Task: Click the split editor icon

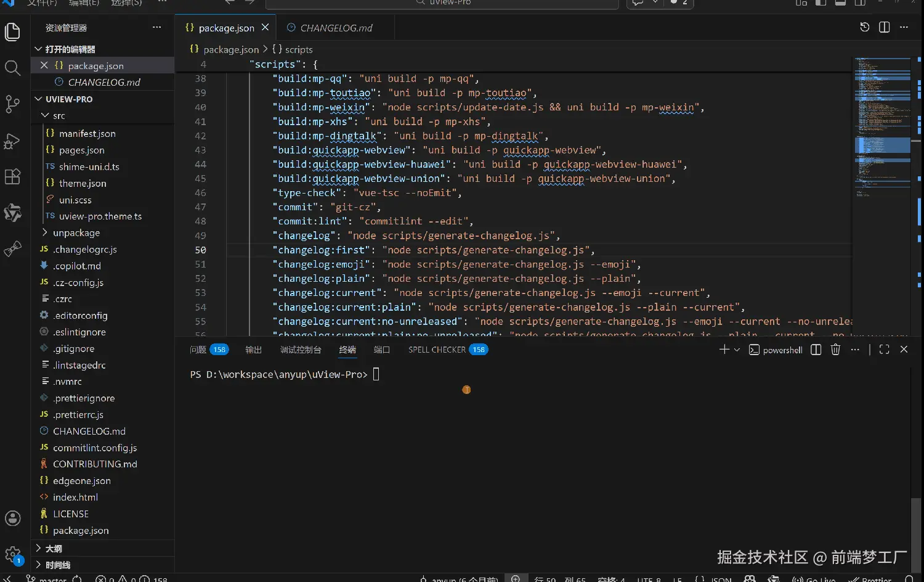Action: (x=884, y=27)
